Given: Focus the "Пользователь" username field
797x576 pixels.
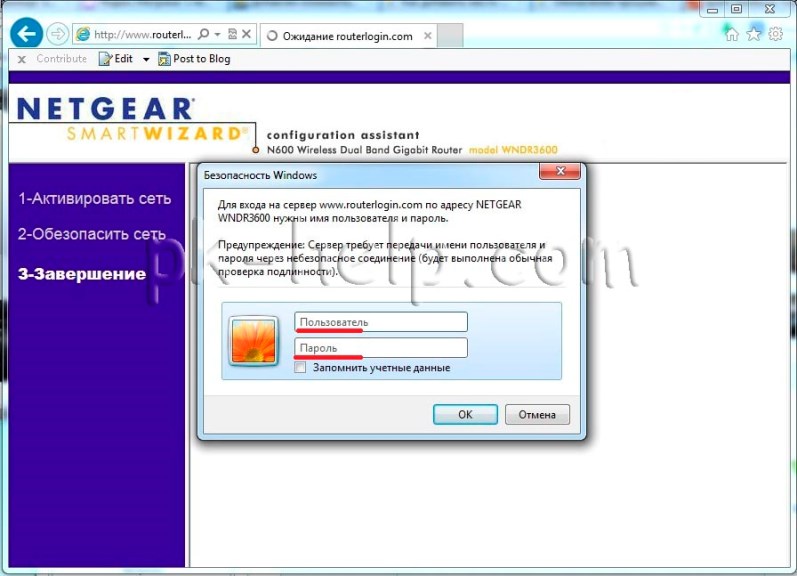Looking at the screenshot, I should (x=381, y=322).
